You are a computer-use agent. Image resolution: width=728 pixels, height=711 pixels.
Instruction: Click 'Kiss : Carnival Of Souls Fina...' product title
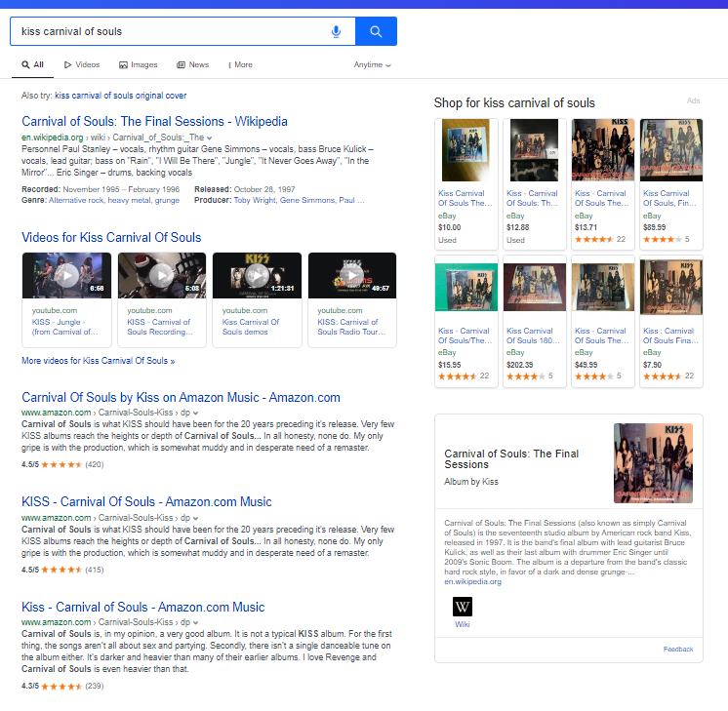click(x=670, y=336)
